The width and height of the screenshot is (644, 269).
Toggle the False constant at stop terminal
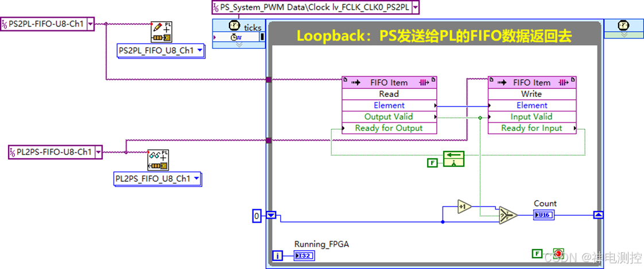coord(537,254)
